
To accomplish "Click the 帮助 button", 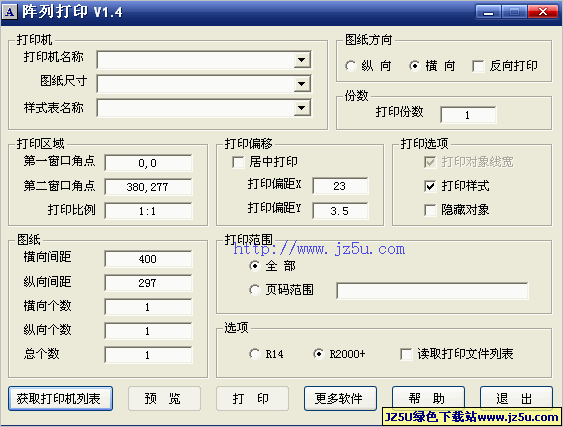I will pos(428,398).
